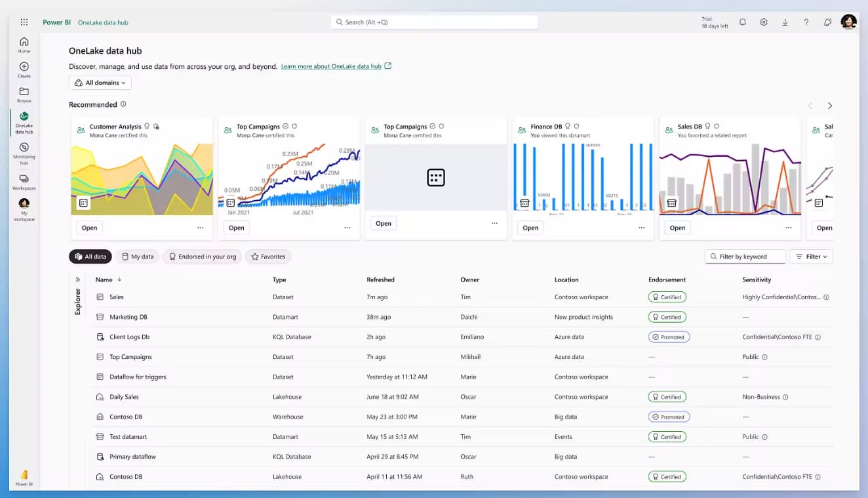
Task: Open notifications bell icon
Action: 743,22
